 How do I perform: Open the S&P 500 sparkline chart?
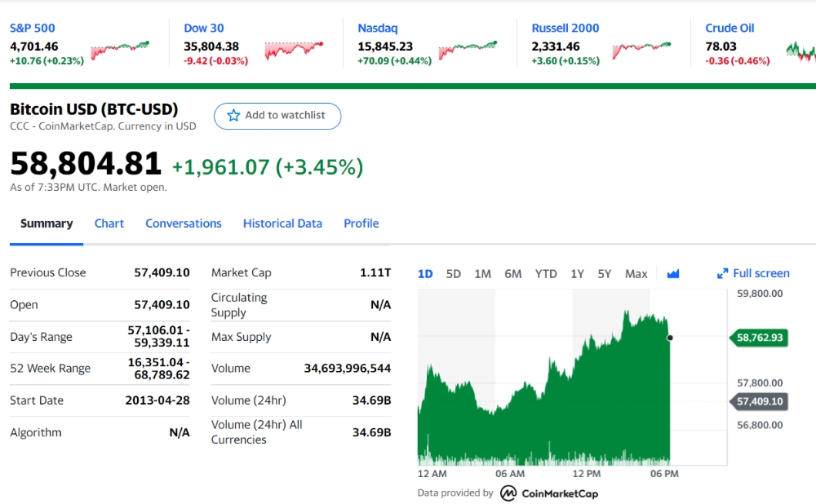point(120,50)
